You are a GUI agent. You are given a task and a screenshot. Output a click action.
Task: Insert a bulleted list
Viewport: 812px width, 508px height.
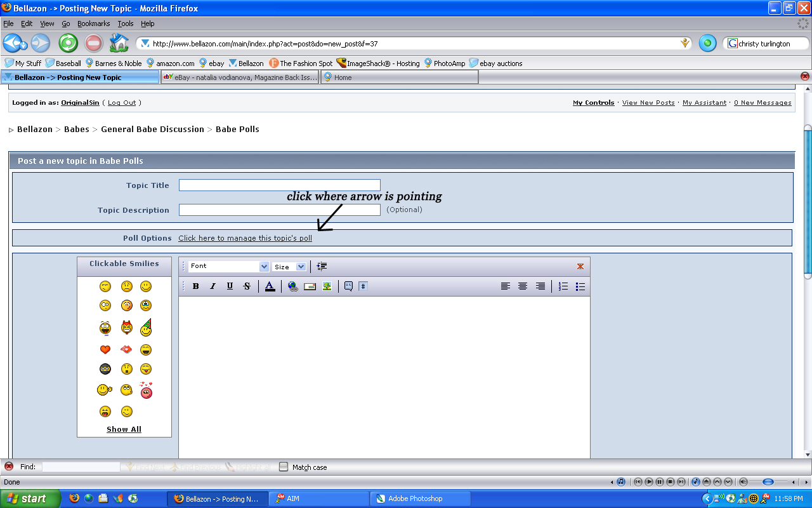click(x=580, y=286)
